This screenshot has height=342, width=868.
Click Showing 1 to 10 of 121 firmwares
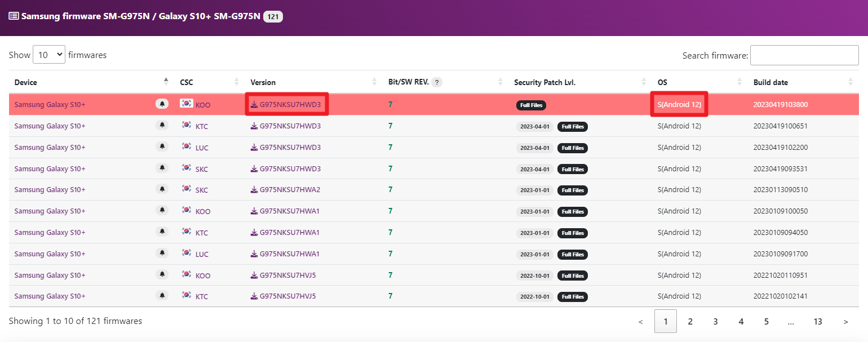pos(76,321)
